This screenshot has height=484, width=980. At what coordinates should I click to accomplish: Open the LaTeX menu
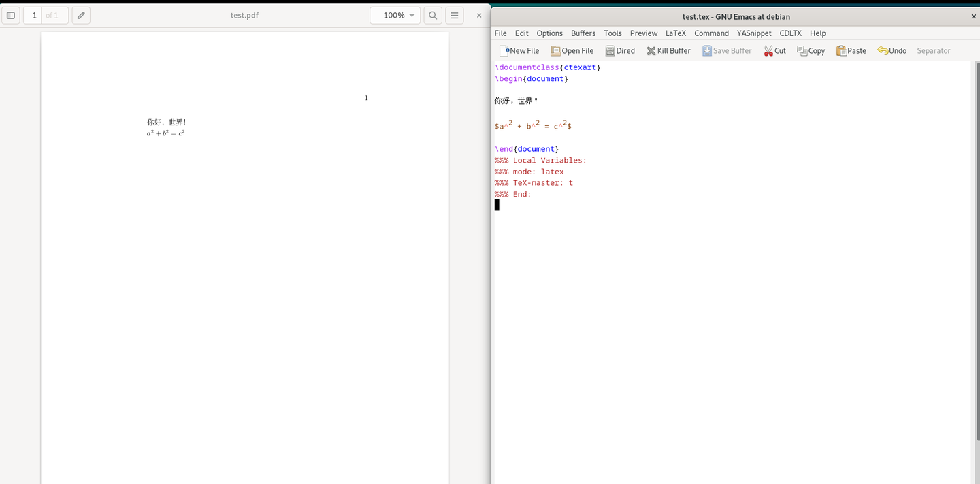(676, 33)
